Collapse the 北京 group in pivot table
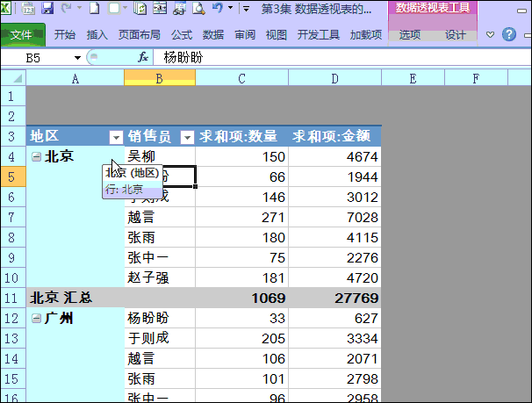This screenshot has height=403, width=532. 36,156
